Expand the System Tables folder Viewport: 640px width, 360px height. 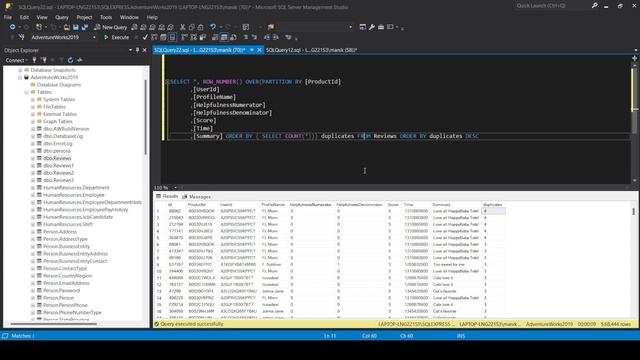point(33,99)
